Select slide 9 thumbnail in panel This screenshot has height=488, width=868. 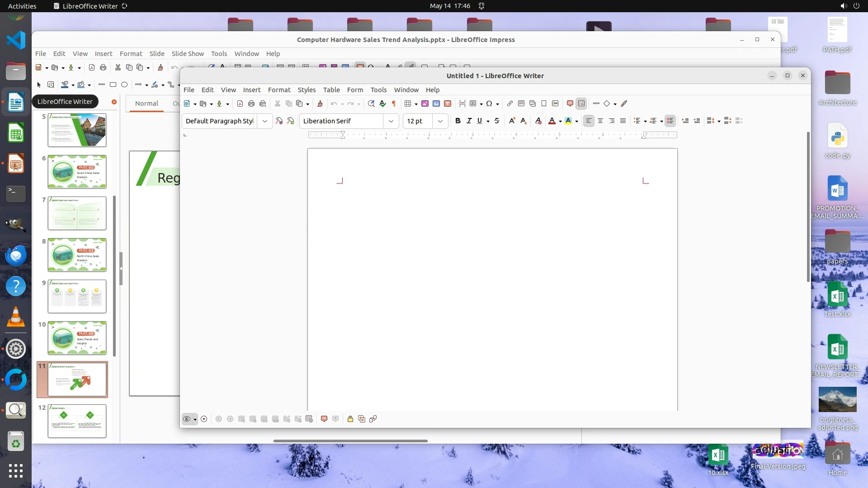[77, 296]
